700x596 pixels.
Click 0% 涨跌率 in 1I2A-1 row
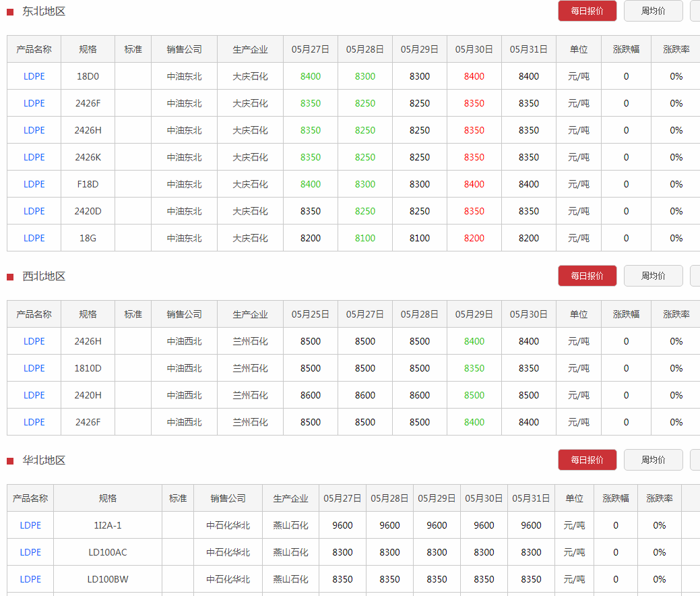(x=660, y=525)
